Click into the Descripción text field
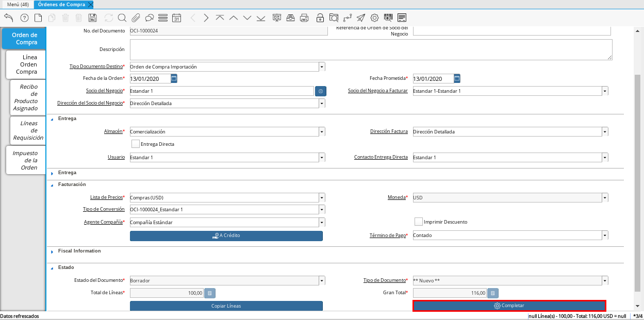 pyautogui.click(x=371, y=50)
